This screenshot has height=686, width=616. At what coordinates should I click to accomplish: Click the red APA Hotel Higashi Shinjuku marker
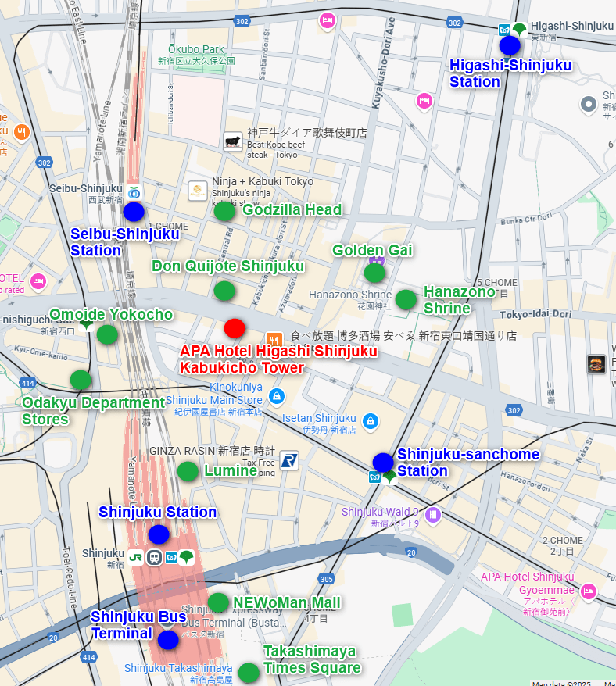(x=235, y=328)
